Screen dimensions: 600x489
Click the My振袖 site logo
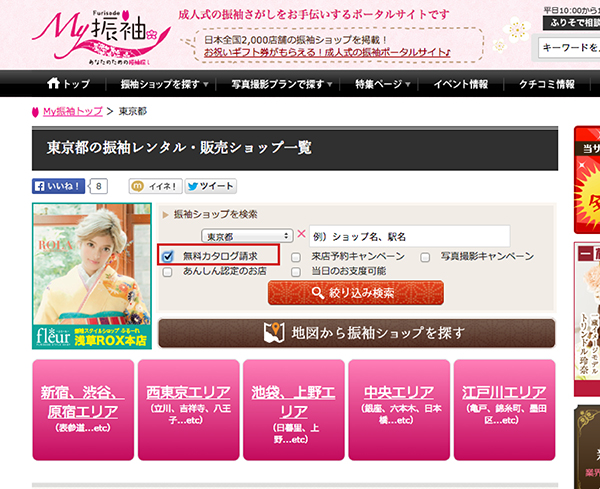pyautogui.click(x=101, y=36)
